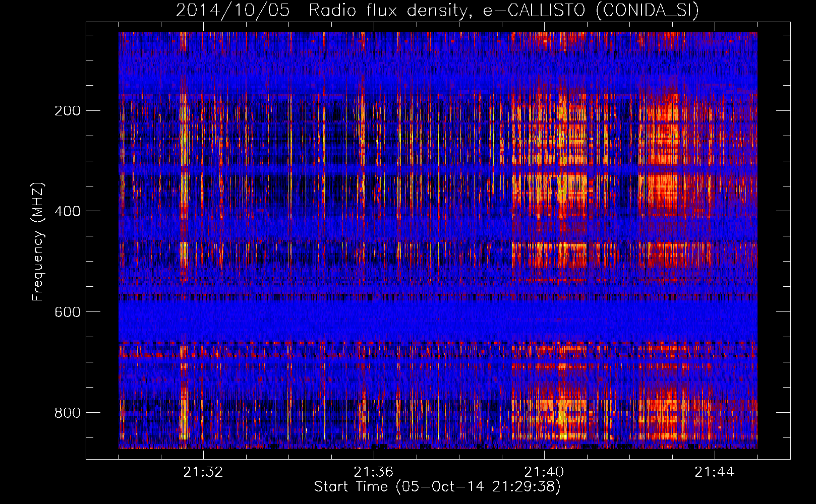Click the plot title 'Radio flux density, e-CALLISTO (CONIDA_SI)'
This screenshot has width=816, height=504.
tap(504, 11)
